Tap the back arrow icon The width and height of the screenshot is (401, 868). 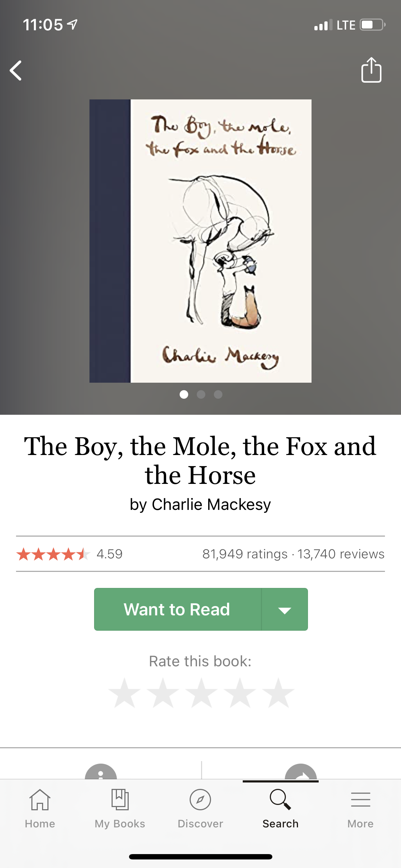[16, 71]
